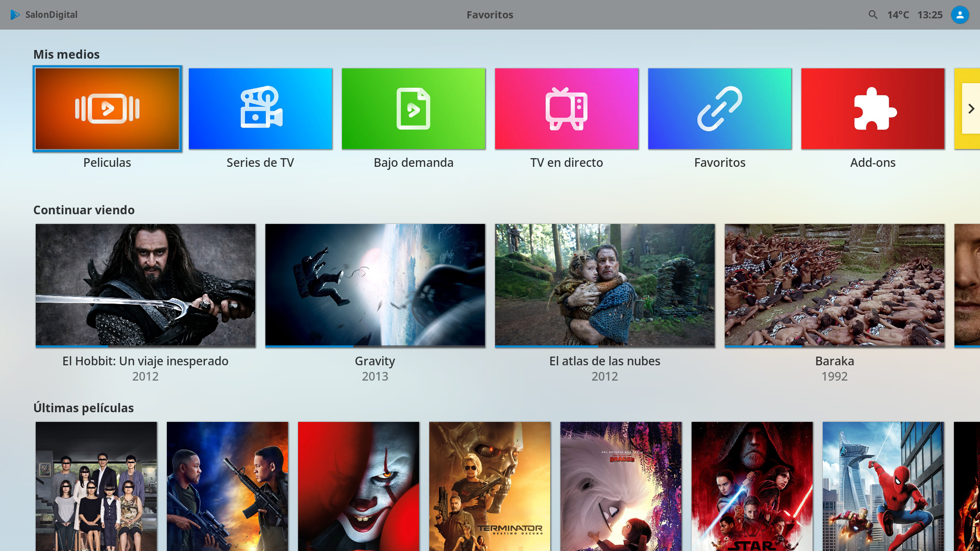This screenshot has width=980, height=551.
Task: Open the TV en directo tile
Action: [x=567, y=109]
